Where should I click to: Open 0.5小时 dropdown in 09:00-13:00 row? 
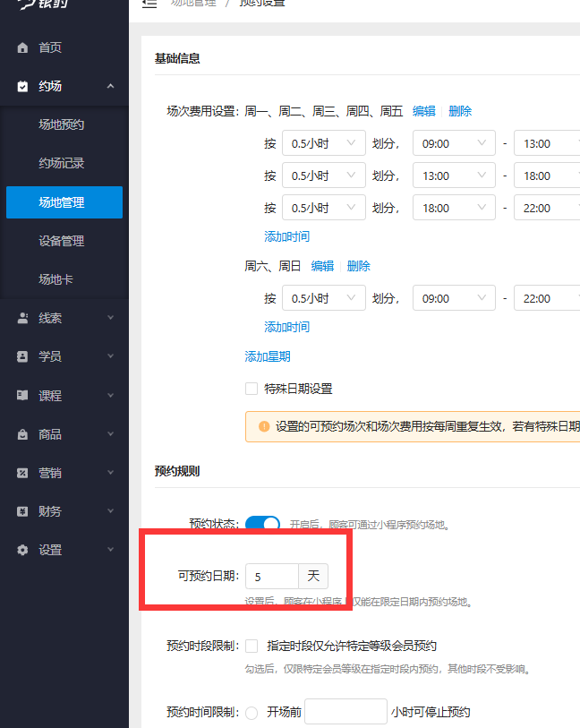point(324,143)
